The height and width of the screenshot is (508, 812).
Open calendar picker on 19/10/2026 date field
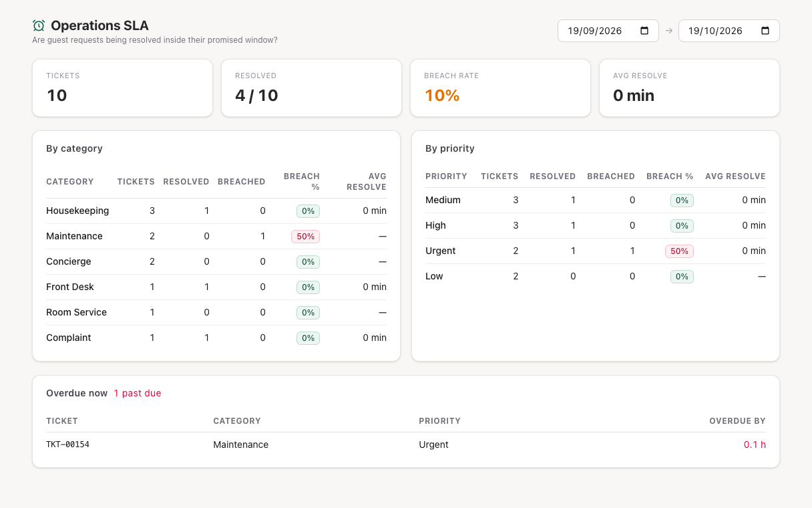pyautogui.click(x=765, y=31)
